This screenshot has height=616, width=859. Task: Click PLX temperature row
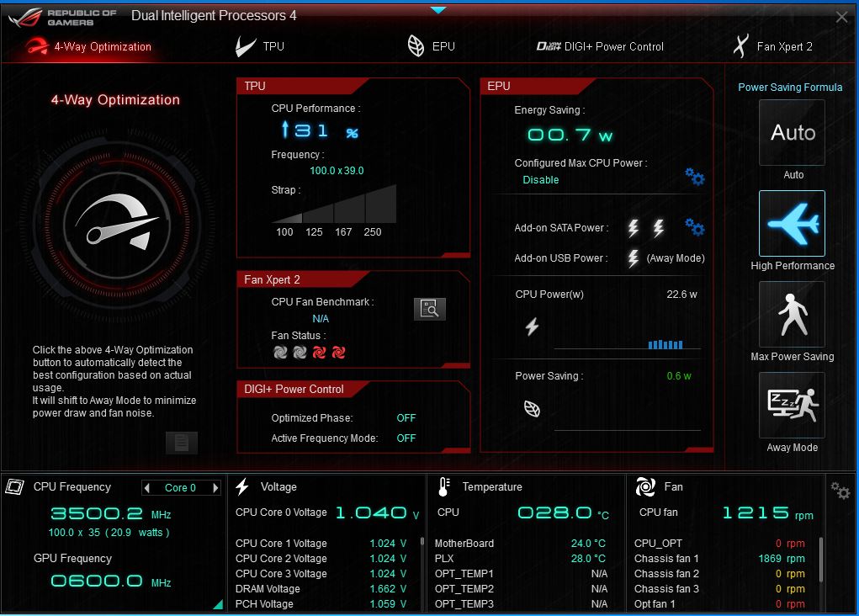521,559
